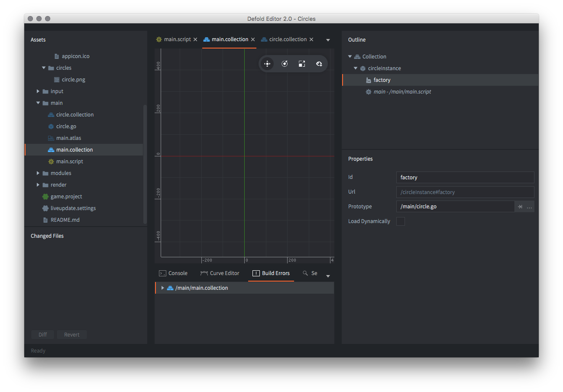Image resolution: width=563 pixels, height=392 pixels.
Task: Select the Move tool in the scene toolbar
Action: click(x=267, y=64)
